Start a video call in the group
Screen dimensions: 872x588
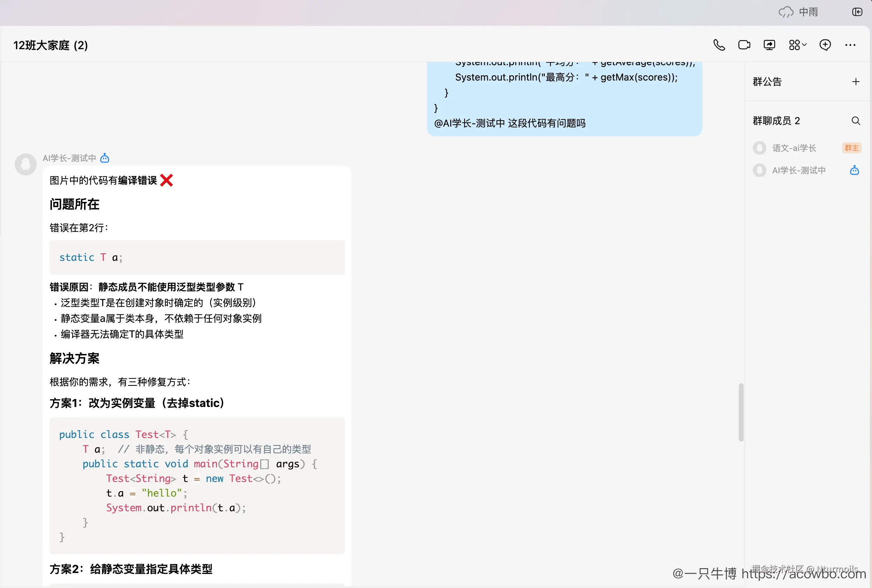coord(744,45)
